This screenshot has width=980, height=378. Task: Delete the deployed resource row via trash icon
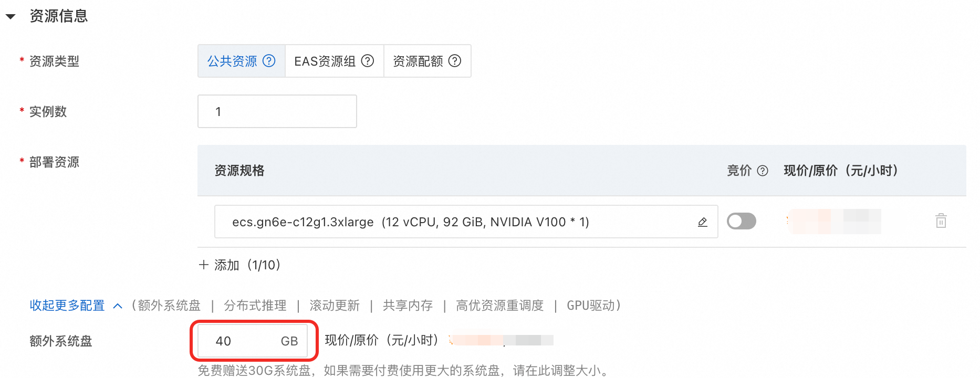click(x=941, y=221)
